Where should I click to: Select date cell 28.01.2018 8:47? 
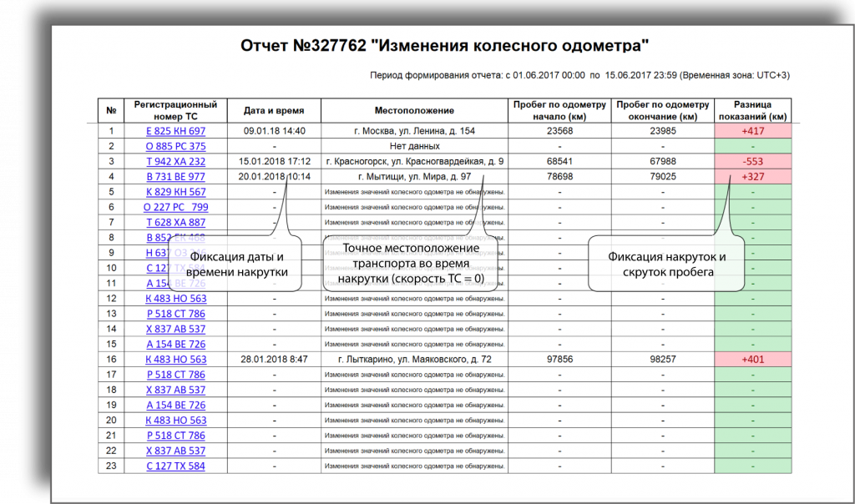point(274,360)
